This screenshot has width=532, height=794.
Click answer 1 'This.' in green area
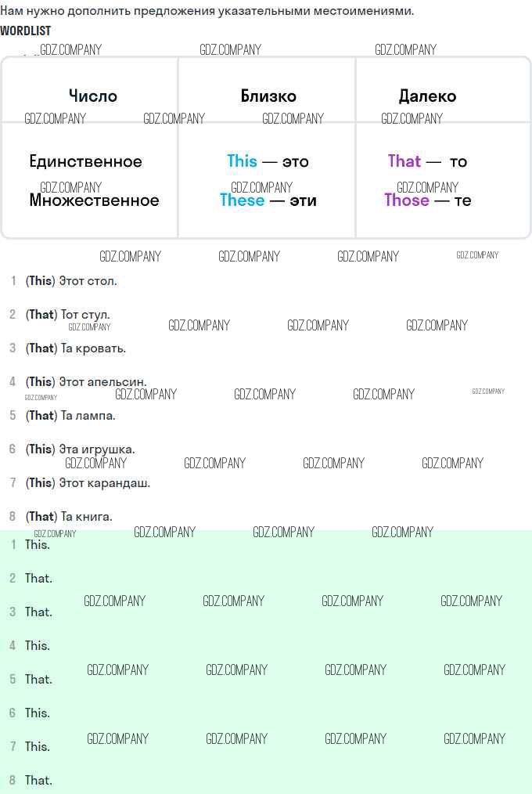(38, 545)
